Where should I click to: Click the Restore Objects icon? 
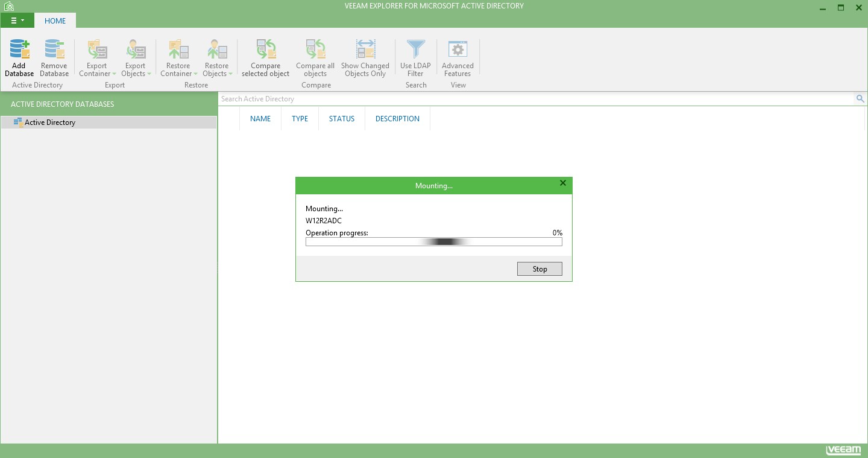pyautogui.click(x=216, y=49)
